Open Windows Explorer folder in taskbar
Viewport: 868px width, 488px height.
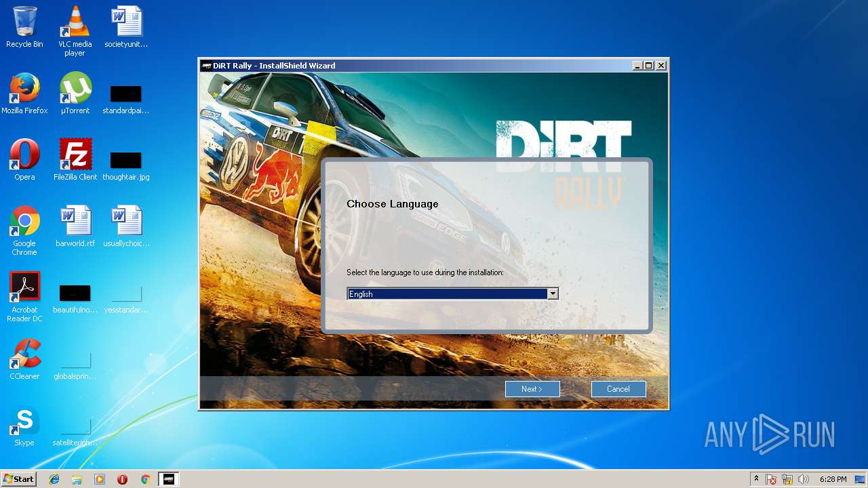[x=77, y=479]
